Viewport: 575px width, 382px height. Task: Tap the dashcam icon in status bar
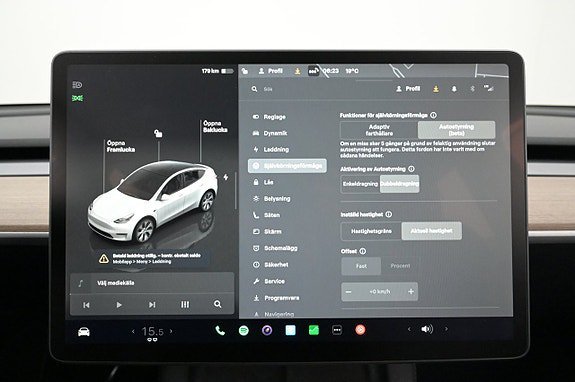click(313, 71)
